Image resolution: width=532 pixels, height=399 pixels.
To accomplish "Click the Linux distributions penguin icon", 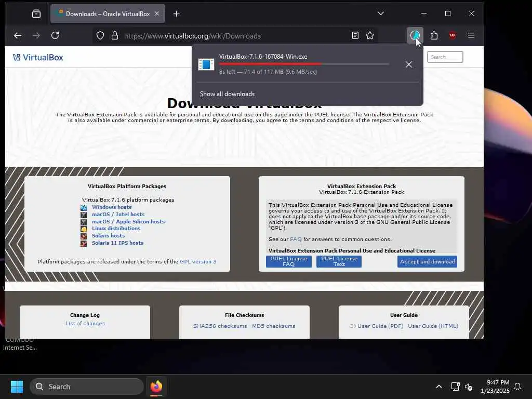I will pos(84,229).
